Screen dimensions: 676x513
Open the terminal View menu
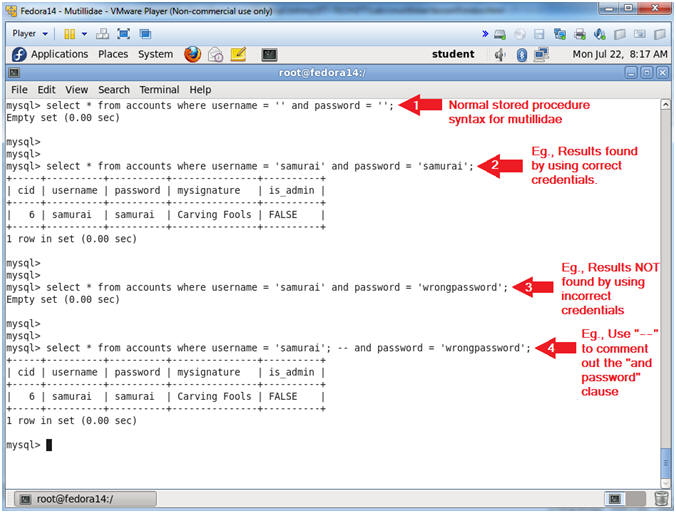(x=77, y=90)
